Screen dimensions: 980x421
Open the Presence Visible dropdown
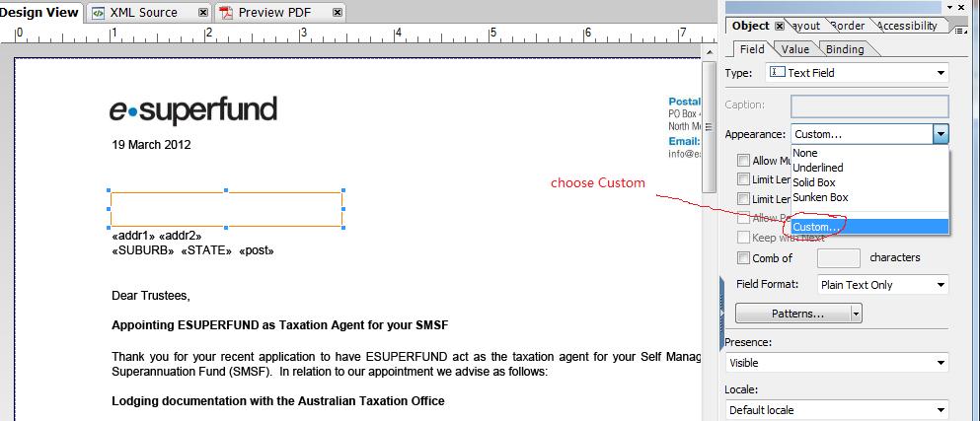click(x=837, y=363)
